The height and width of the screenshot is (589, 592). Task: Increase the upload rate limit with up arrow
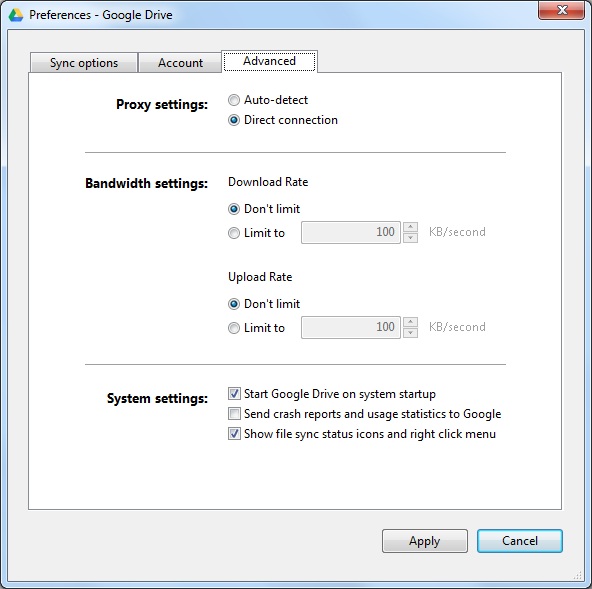tap(410, 322)
